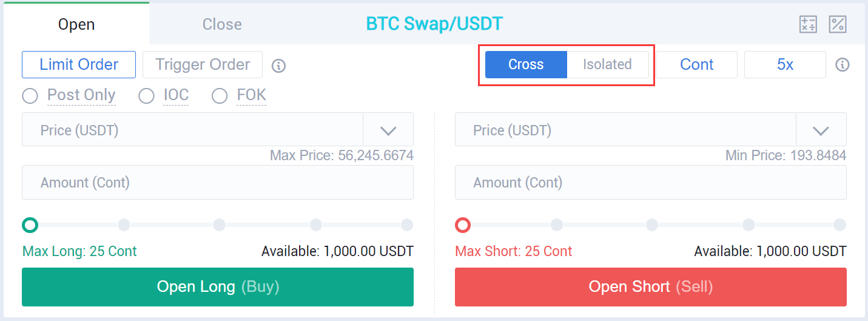The image size is (868, 321).
Task: Open the Cont unit selector
Action: (697, 64)
